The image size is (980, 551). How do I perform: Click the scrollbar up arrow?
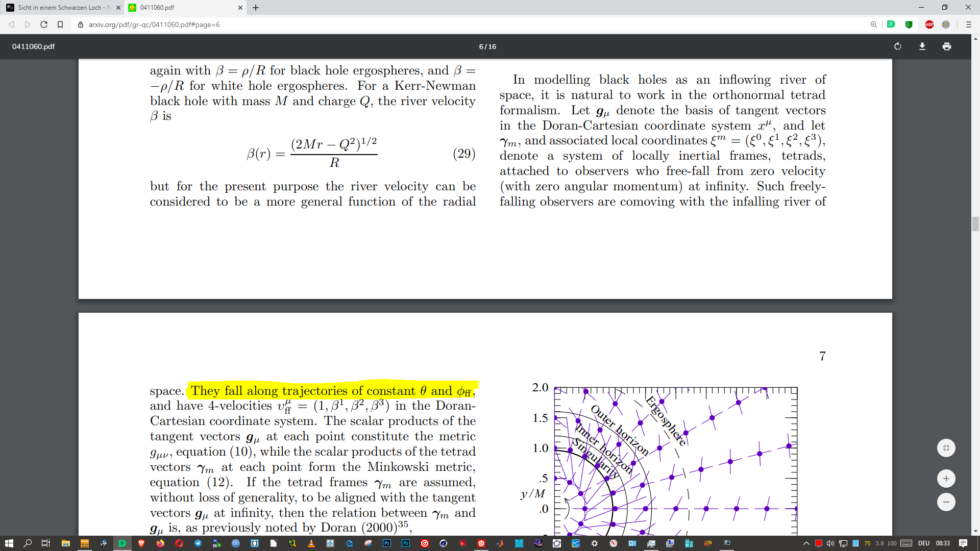click(975, 38)
